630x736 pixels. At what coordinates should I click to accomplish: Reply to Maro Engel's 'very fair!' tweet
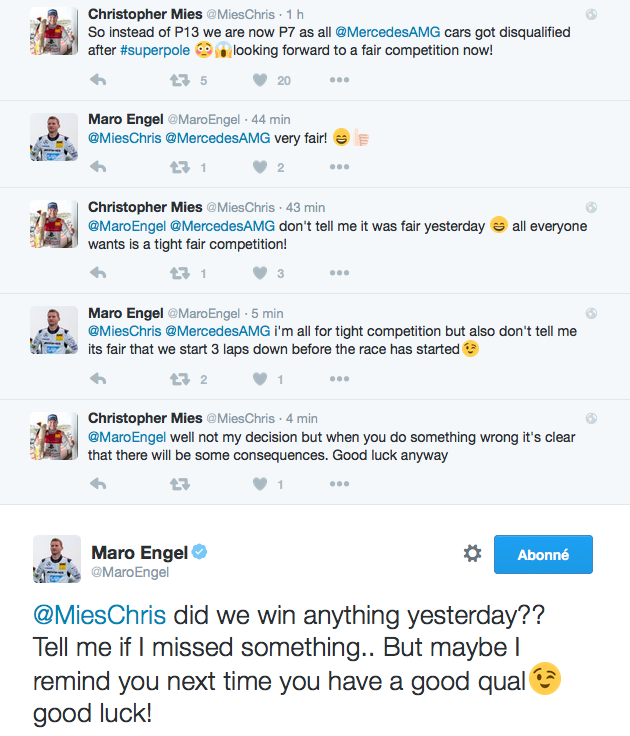(x=98, y=167)
